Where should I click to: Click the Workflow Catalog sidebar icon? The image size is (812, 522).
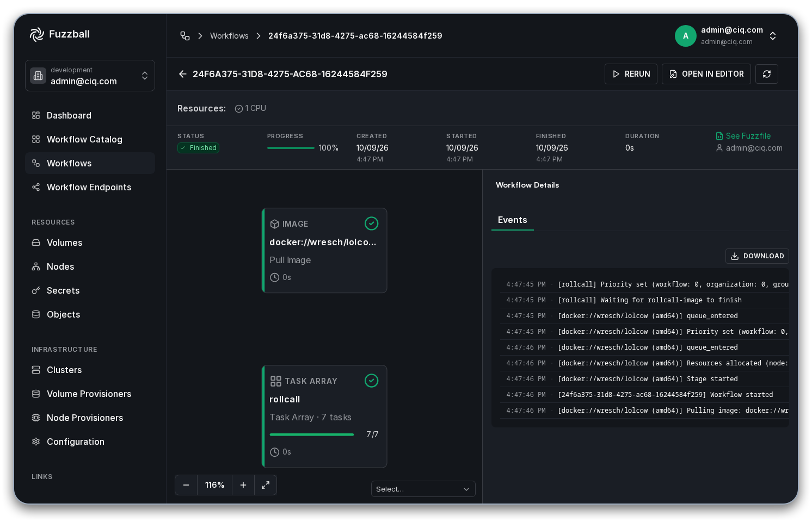click(36, 139)
